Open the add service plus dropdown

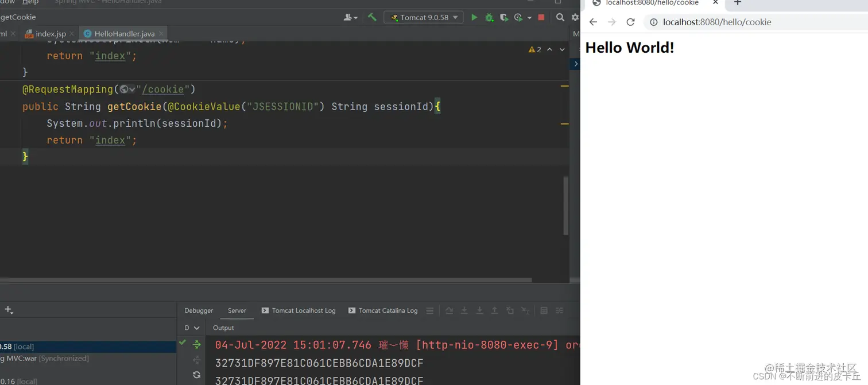[9, 310]
